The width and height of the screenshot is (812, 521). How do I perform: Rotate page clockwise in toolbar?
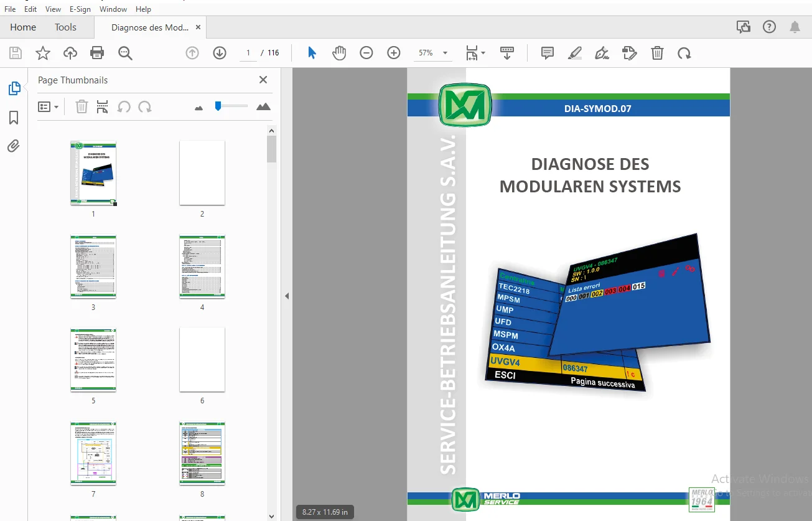684,53
